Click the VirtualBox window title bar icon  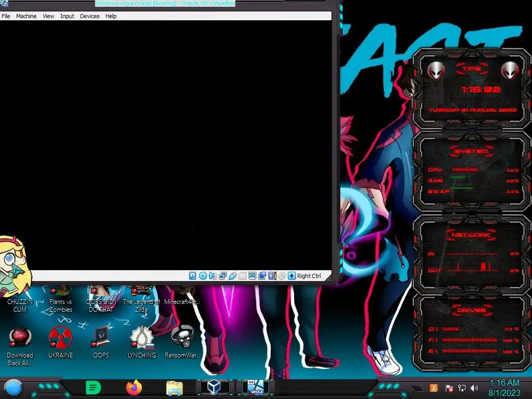pyautogui.click(x=4, y=4)
